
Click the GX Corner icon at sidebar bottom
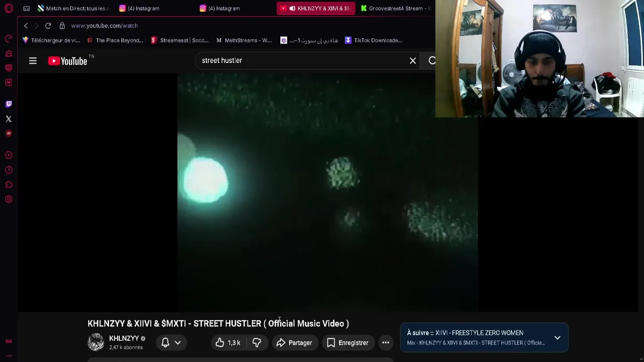9,341
